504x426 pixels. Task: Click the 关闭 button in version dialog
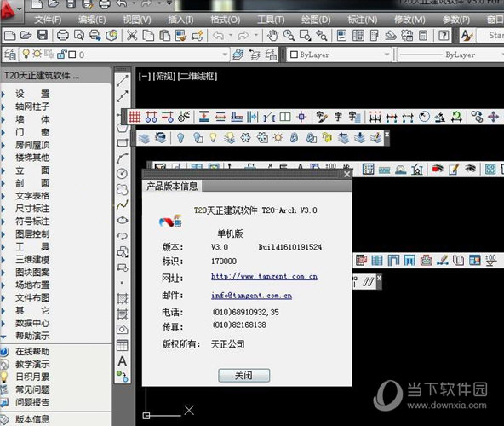(x=244, y=375)
